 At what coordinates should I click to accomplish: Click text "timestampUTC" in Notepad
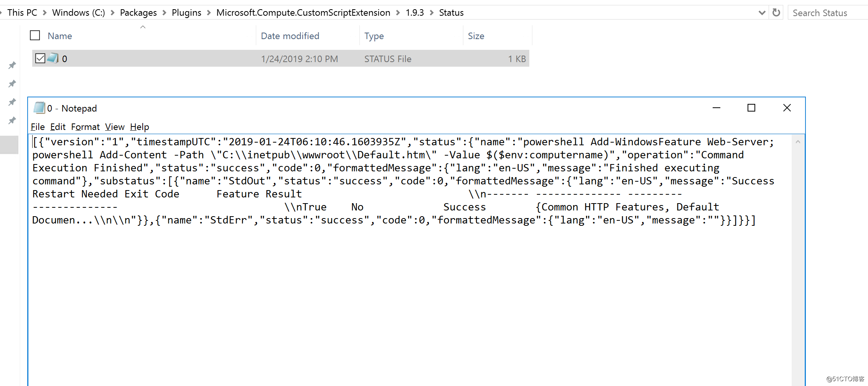coord(173,142)
